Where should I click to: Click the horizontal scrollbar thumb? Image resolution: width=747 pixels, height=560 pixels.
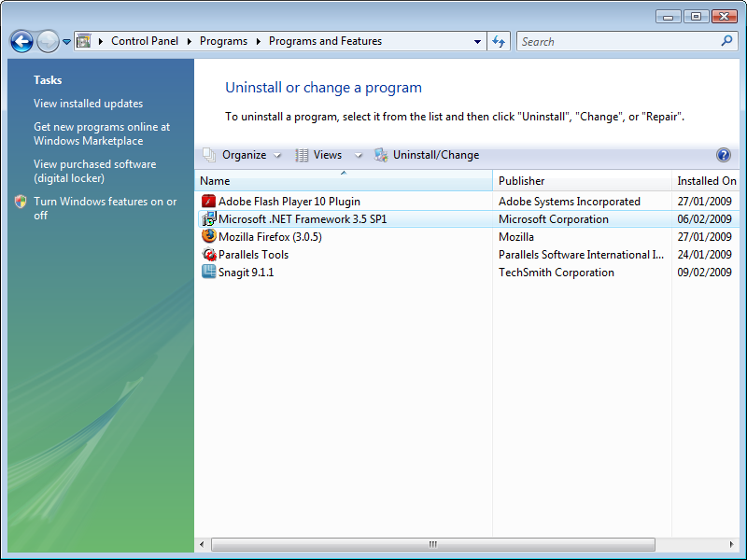click(x=433, y=544)
